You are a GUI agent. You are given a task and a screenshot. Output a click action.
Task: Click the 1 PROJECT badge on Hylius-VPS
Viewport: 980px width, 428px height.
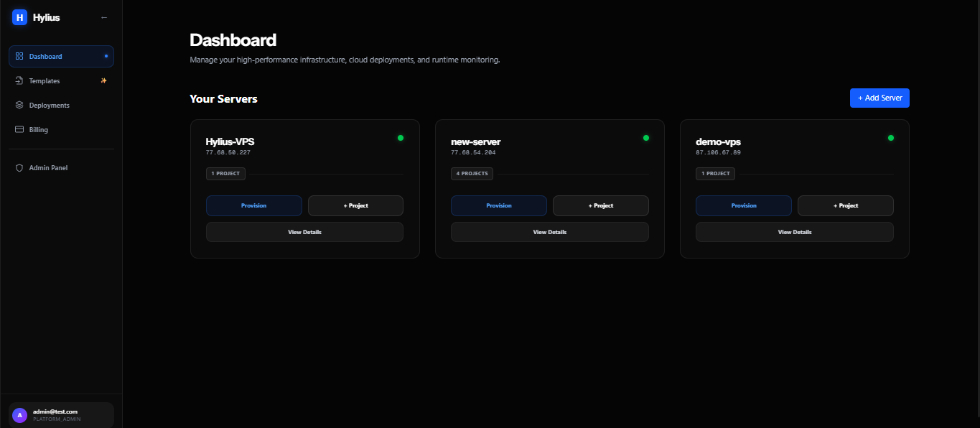point(225,174)
